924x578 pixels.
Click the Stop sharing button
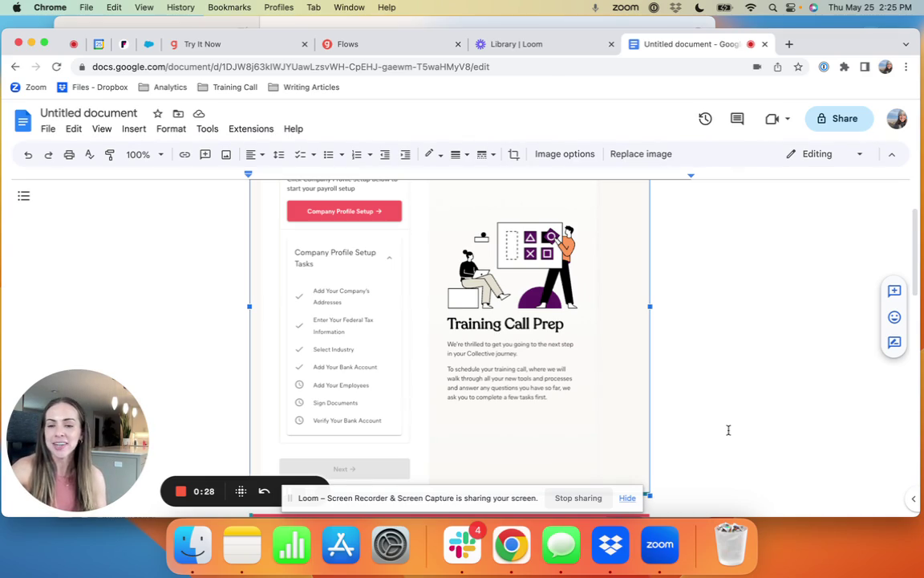click(x=577, y=499)
